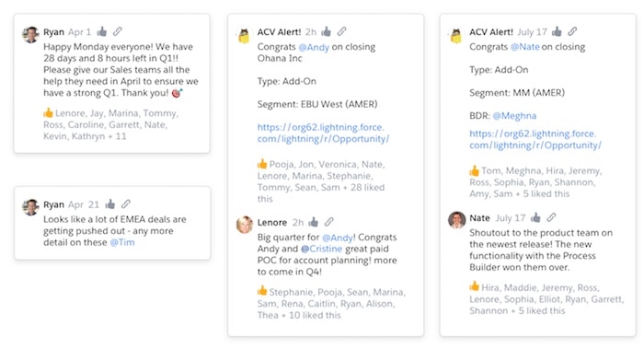Open the Opportunity URL in Ohana Inc alert
Image resolution: width=644 pixels, height=349 pixels.
323,134
